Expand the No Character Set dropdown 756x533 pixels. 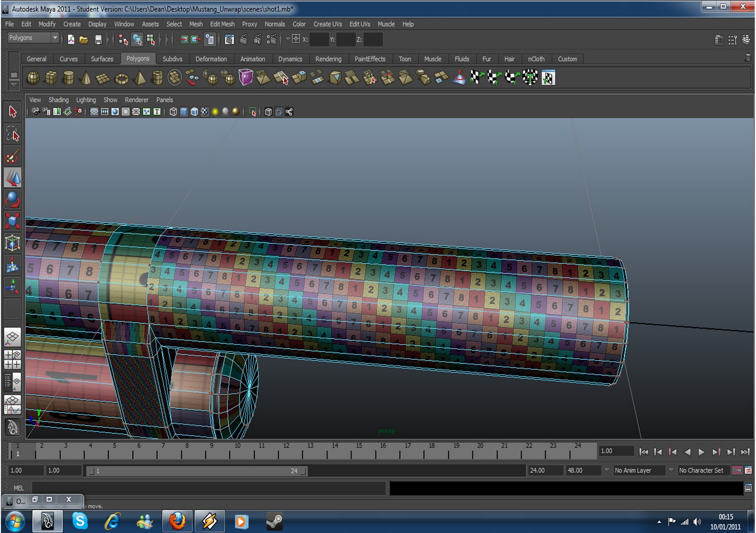(671, 470)
